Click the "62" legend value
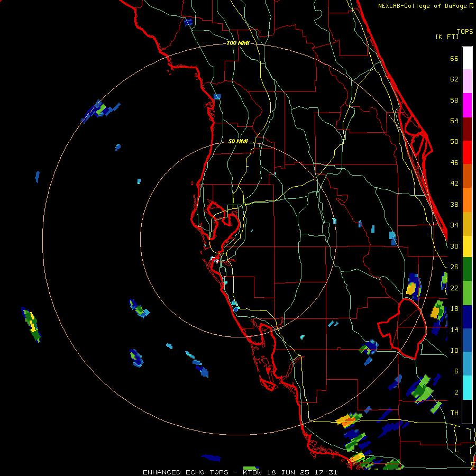 454,79
